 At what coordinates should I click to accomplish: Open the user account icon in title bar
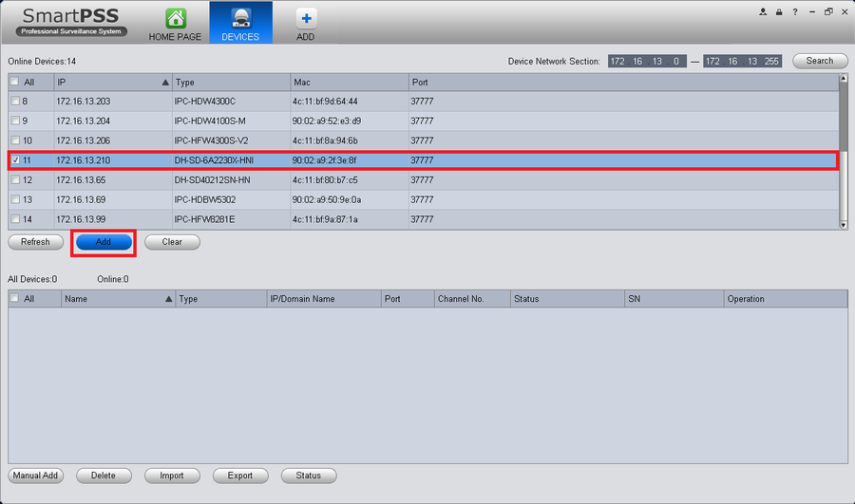pyautogui.click(x=763, y=12)
